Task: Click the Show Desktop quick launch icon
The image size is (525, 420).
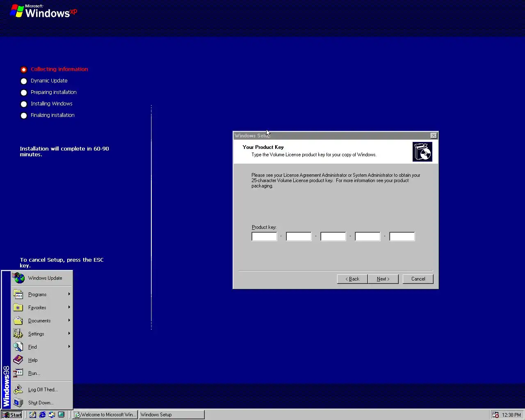Action: click(32, 415)
